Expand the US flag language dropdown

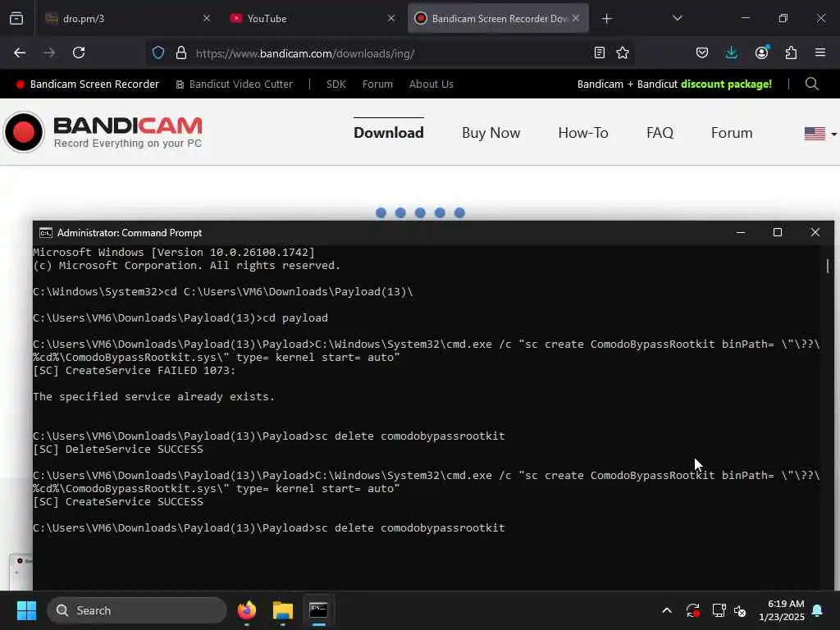coord(820,134)
